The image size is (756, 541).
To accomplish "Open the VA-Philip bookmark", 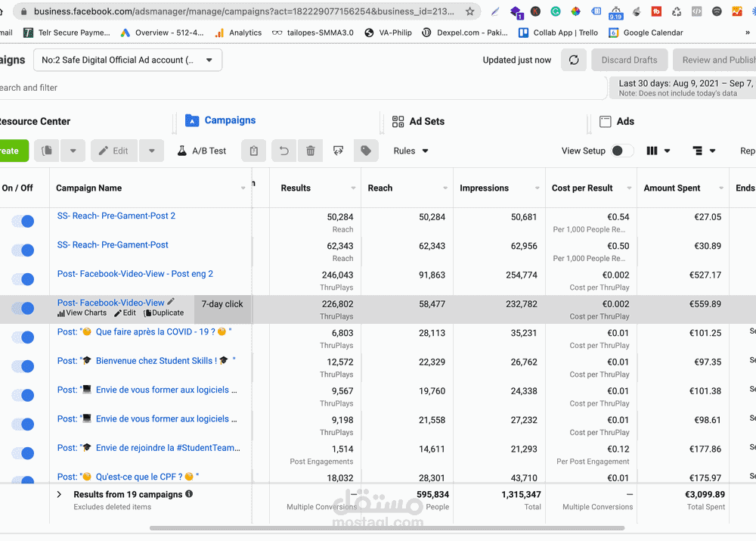I will click(x=388, y=33).
